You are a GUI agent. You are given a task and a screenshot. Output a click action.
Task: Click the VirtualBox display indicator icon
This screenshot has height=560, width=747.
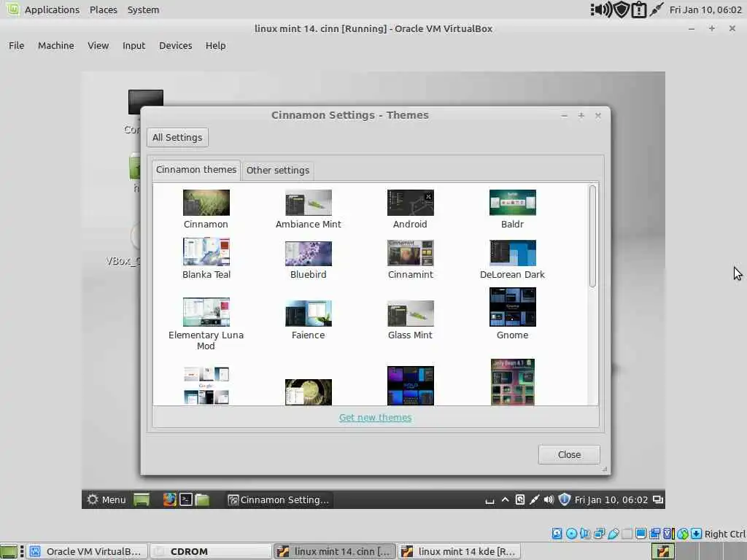point(640,534)
